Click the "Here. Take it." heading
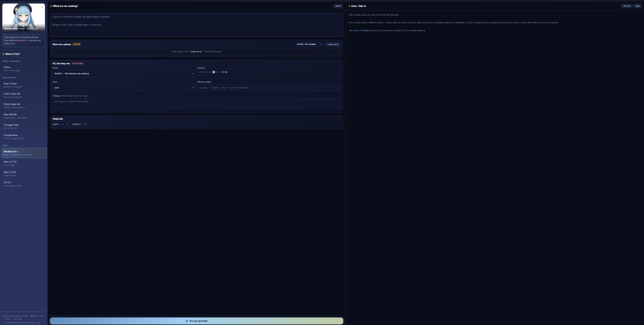Image resolution: width=644 pixels, height=325 pixels. click(359, 6)
